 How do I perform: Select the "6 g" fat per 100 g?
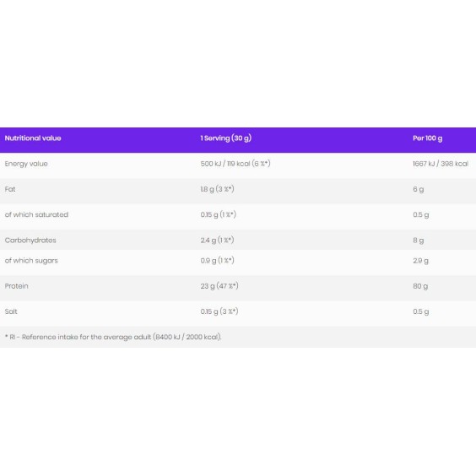pyautogui.click(x=418, y=189)
